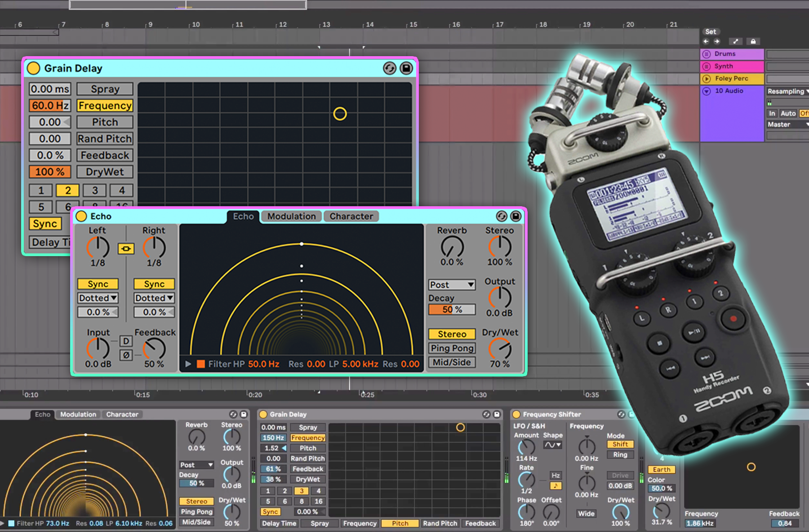Toggle the Grain Delay device activator

33,68
